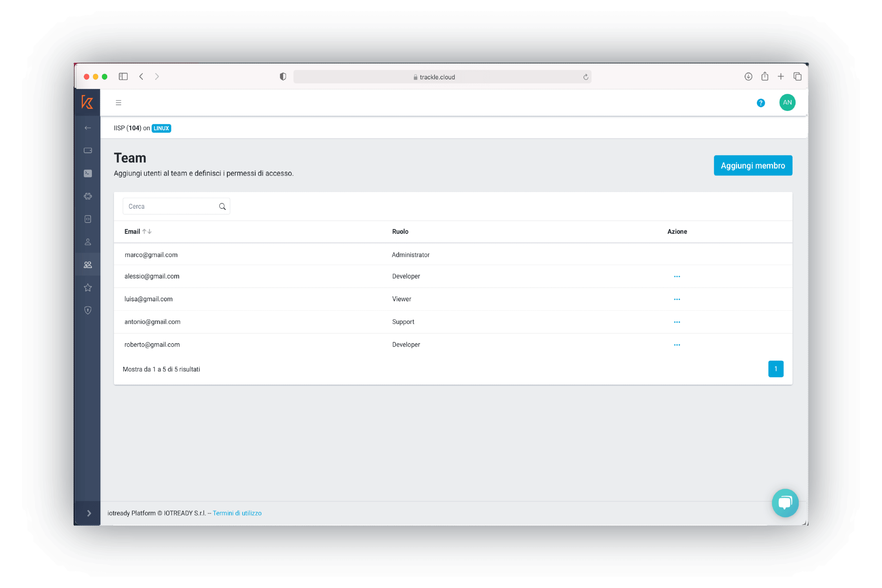Go back with Safari's back arrow
The width and height of the screenshot is (882, 588).
click(x=141, y=76)
